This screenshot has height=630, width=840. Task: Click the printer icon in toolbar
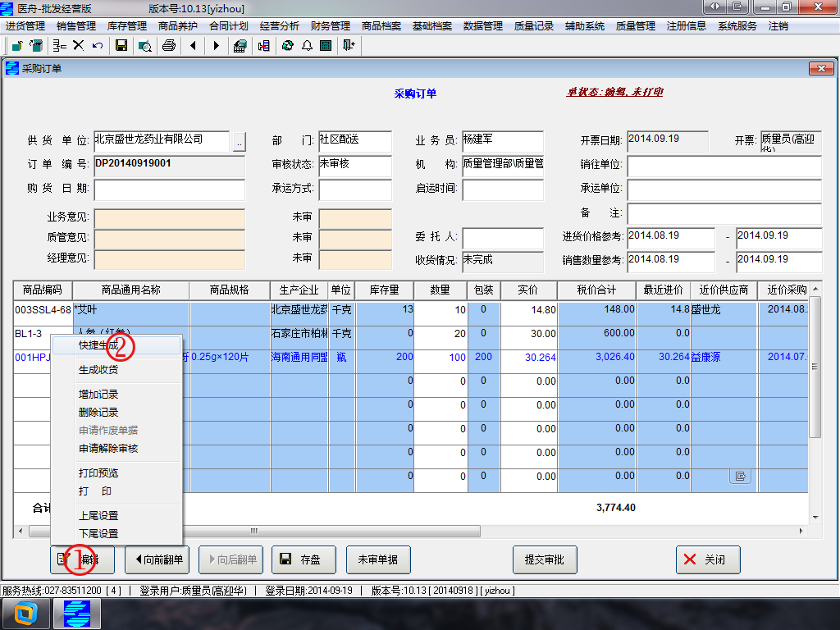click(169, 46)
